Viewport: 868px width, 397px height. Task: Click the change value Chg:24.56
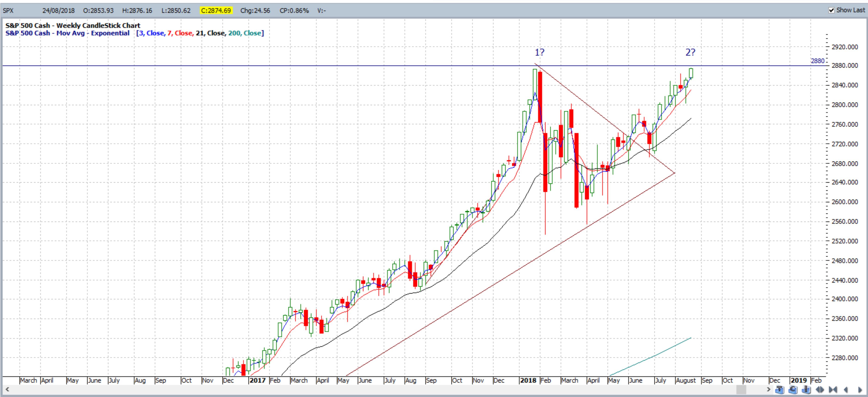click(255, 10)
